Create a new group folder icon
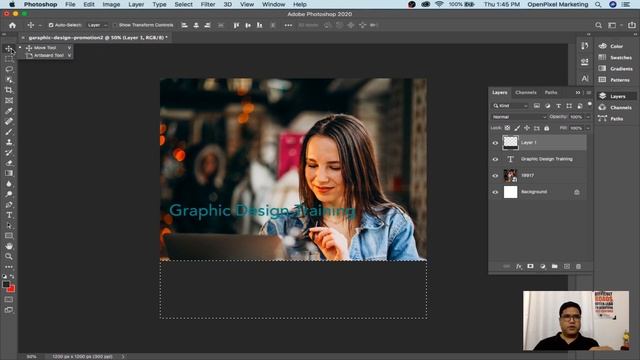Screen dimensions: 640x360 point(554,266)
